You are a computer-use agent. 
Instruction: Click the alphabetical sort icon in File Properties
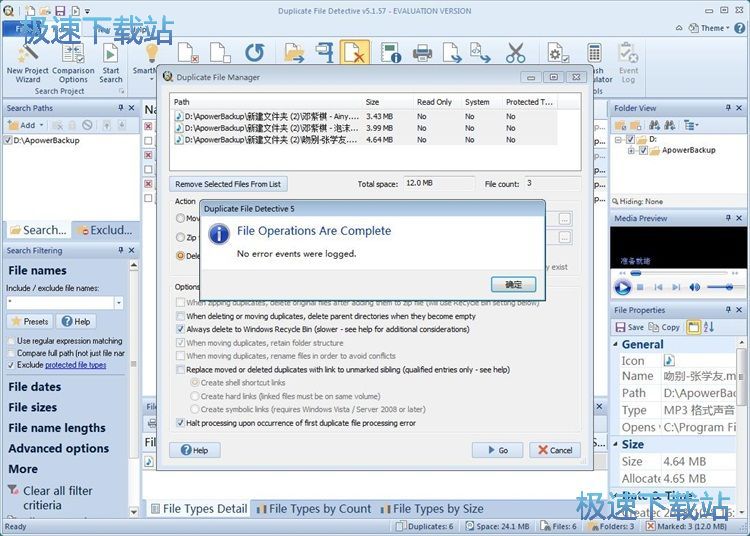pos(709,327)
